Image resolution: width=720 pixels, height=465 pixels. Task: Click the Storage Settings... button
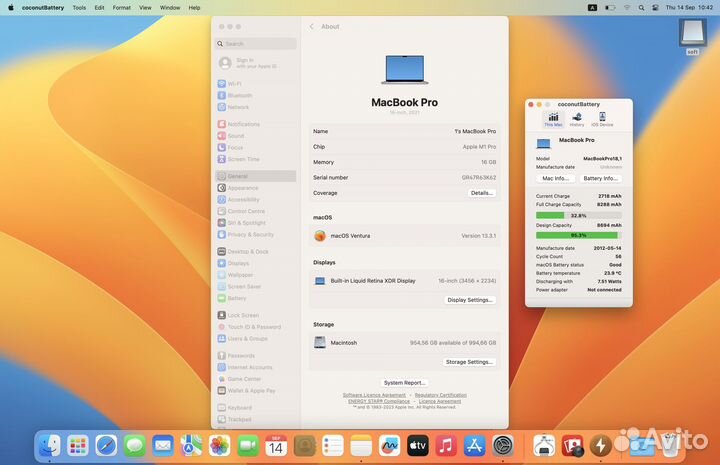tap(470, 362)
